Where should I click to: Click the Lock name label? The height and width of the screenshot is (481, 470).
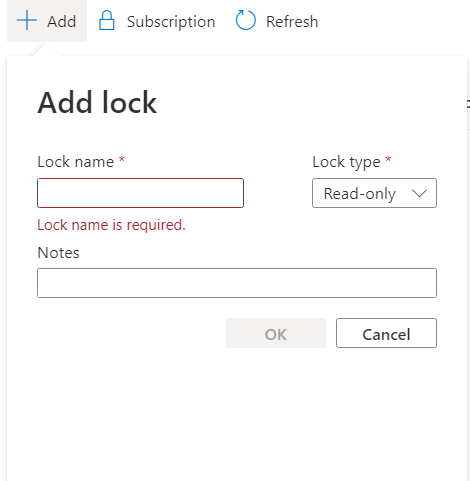pyautogui.click(x=76, y=162)
